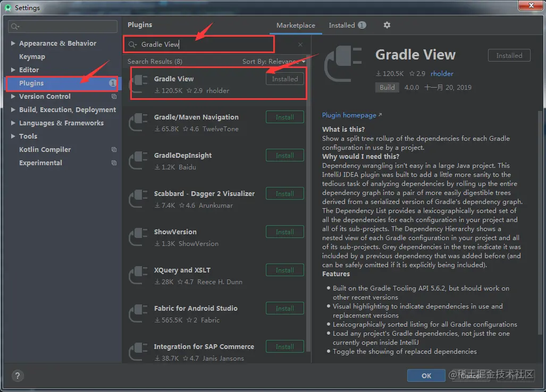Click the Settings search field
Image resolution: width=546 pixels, height=392 pixels.
coord(63,27)
